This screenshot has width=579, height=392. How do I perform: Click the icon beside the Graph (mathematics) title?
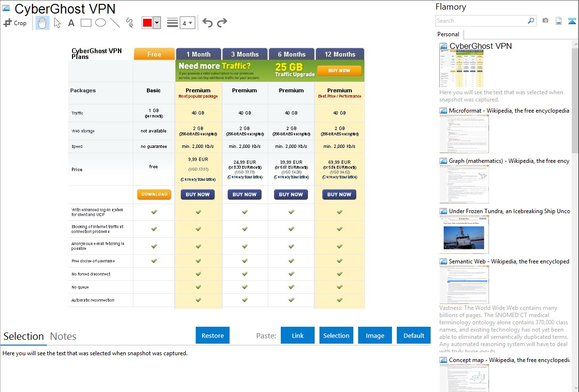click(x=443, y=161)
